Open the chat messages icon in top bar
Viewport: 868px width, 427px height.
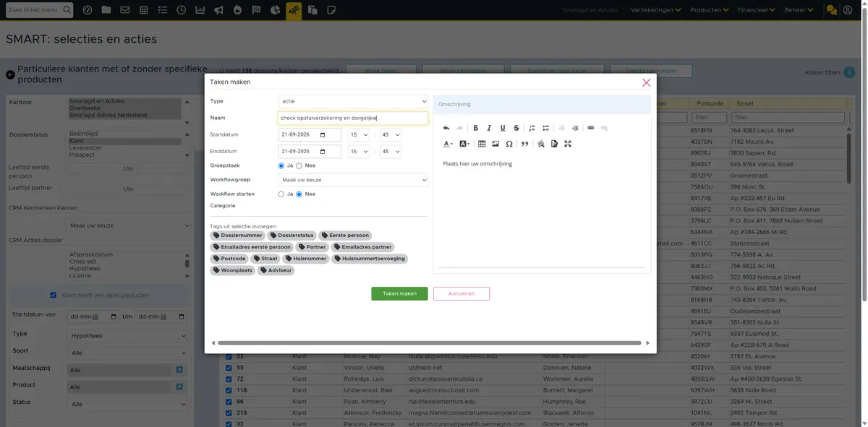tap(832, 10)
